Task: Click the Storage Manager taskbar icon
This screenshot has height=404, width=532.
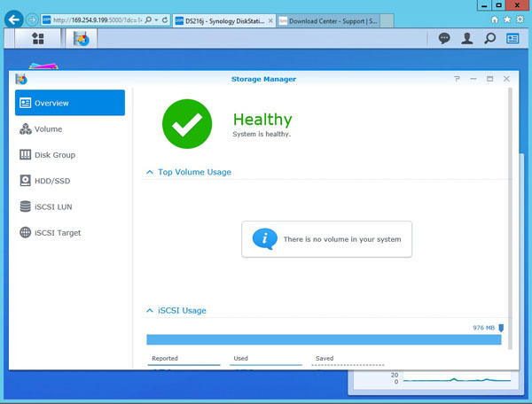Action: 81,38
